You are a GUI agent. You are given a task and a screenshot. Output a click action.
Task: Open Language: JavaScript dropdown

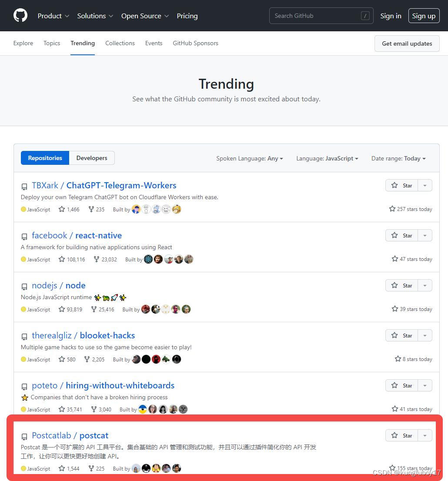point(327,158)
